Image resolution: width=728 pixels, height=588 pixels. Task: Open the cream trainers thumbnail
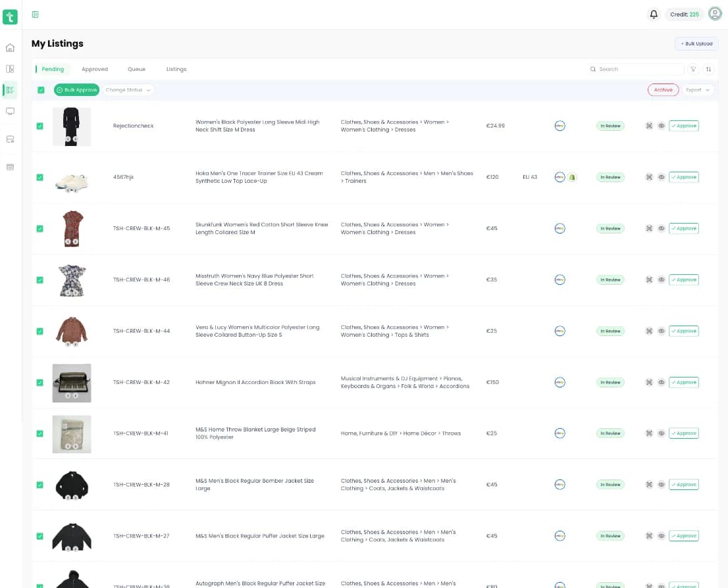click(72, 182)
